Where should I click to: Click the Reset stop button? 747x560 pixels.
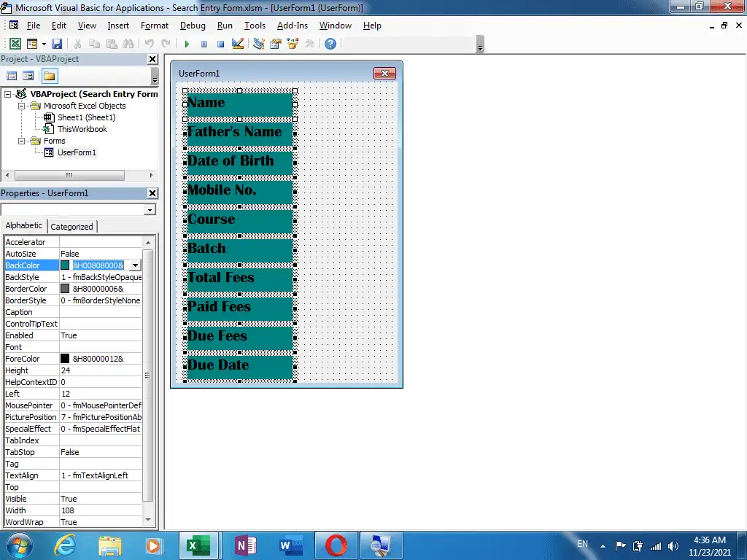click(220, 44)
